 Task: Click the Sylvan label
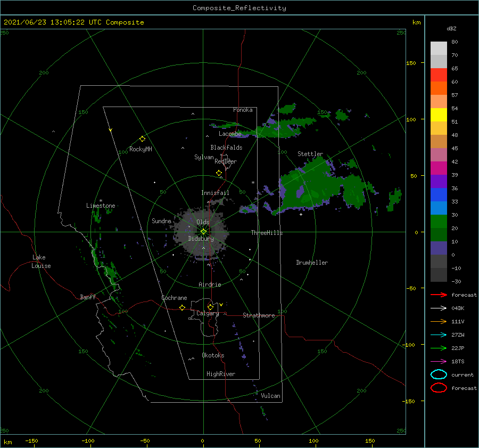click(x=204, y=157)
